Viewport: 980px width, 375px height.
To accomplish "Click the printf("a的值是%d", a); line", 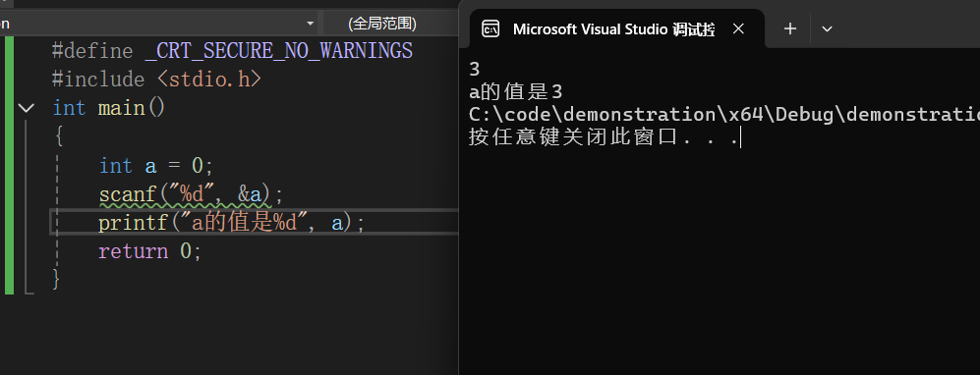I will coord(231,223).
